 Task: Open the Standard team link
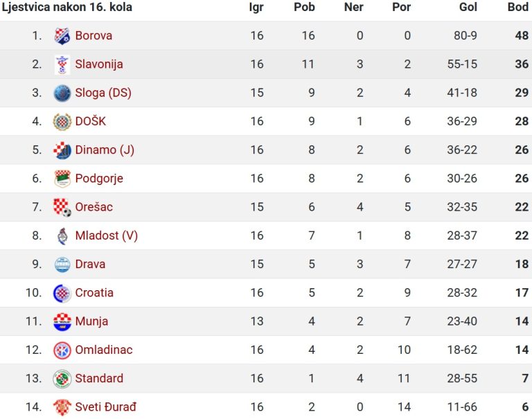(x=99, y=378)
